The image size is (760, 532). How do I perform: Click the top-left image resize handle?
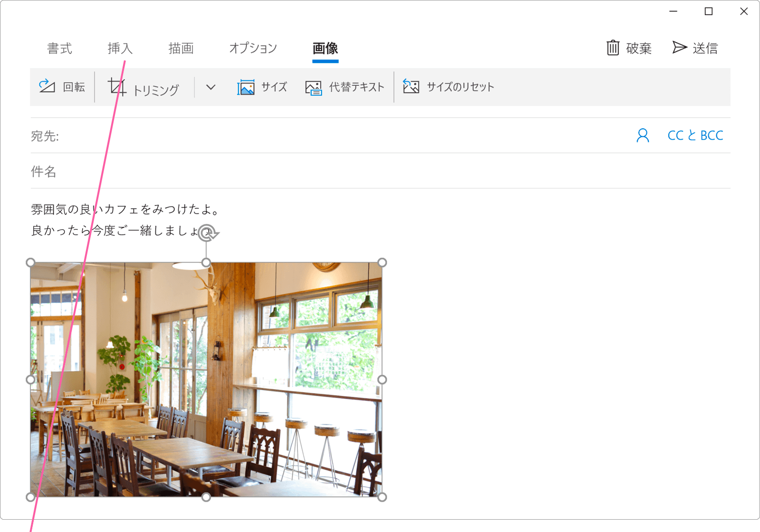pyautogui.click(x=30, y=262)
